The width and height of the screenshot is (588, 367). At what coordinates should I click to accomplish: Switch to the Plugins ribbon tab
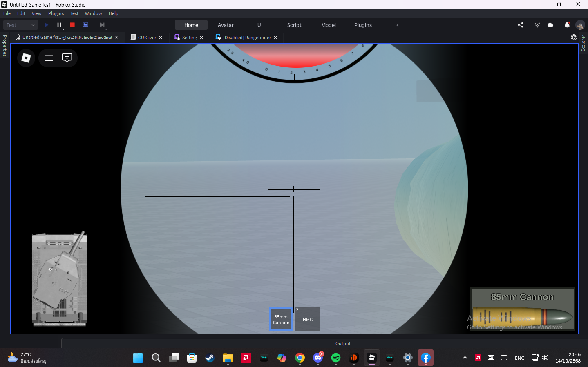tap(363, 25)
